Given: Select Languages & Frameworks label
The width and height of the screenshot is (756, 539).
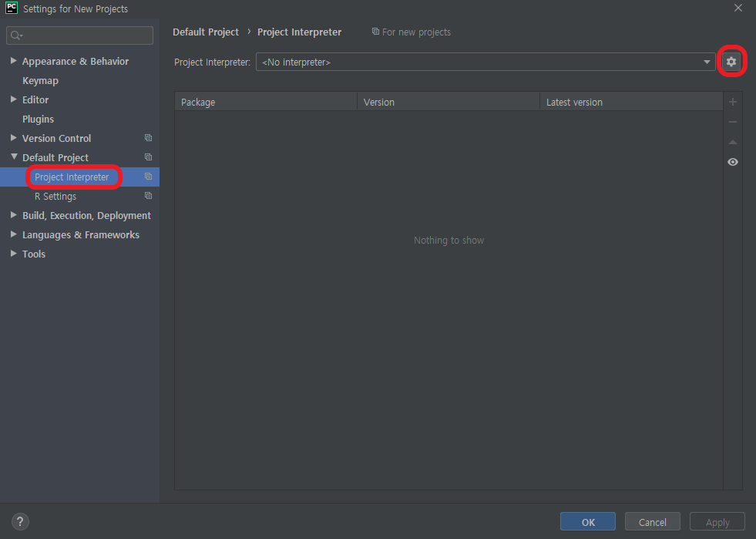Looking at the screenshot, I should coord(81,235).
